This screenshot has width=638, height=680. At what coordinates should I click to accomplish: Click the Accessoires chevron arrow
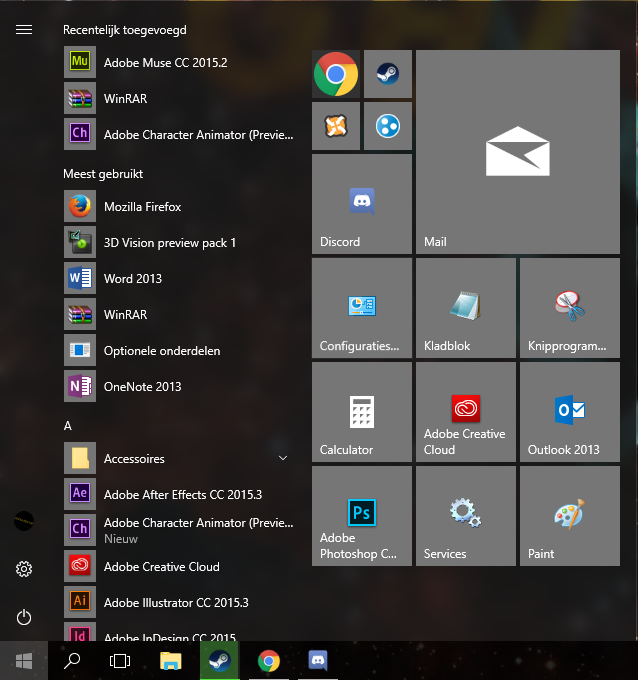283,458
